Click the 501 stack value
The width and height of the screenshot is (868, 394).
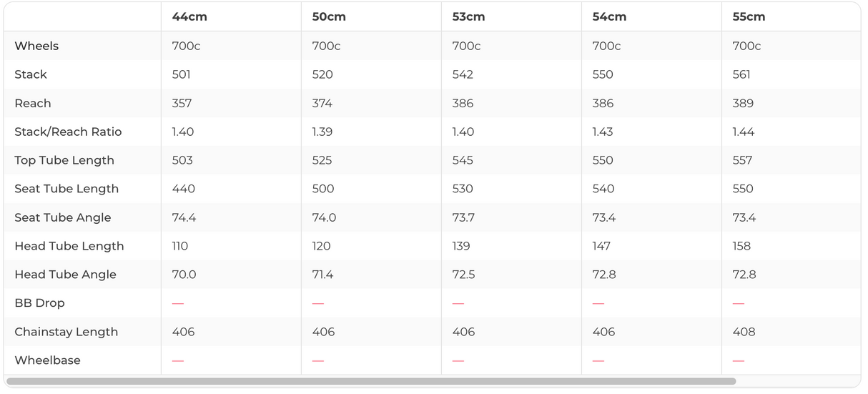pos(182,74)
